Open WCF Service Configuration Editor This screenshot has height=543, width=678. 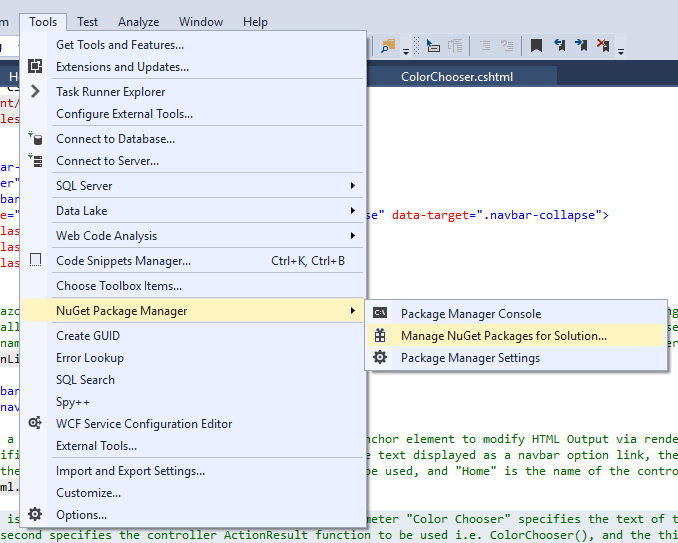tap(192, 424)
